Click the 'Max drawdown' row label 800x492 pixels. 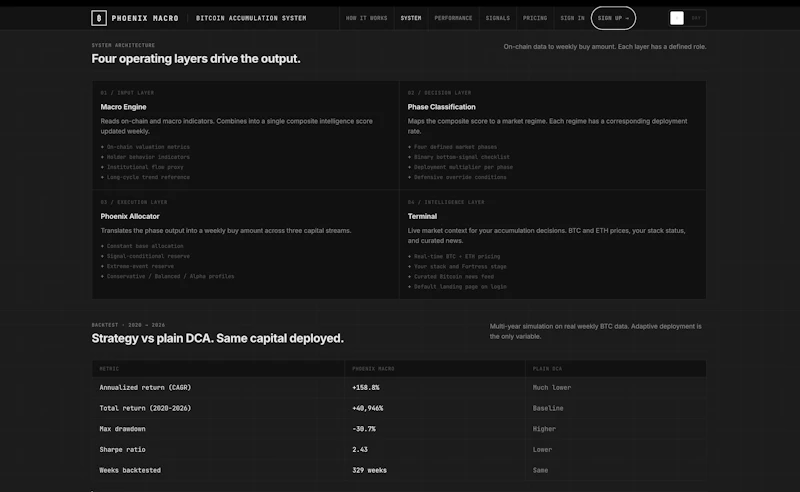122,429
